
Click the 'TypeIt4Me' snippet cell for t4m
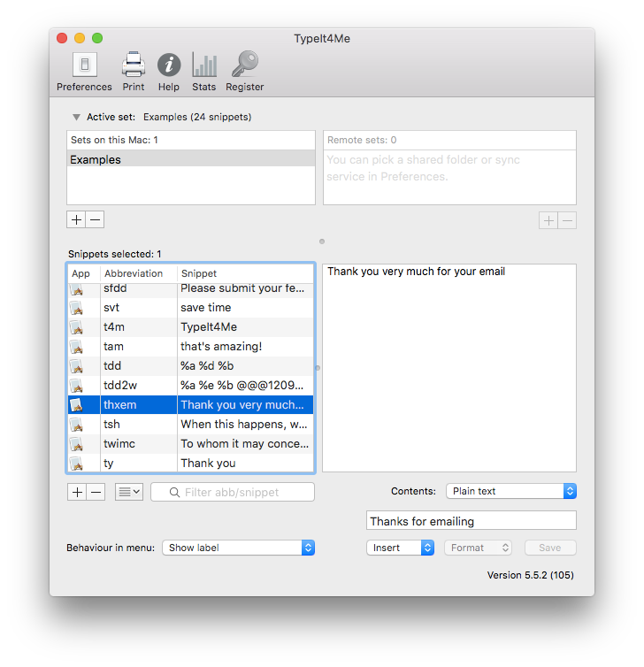pos(245,327)
